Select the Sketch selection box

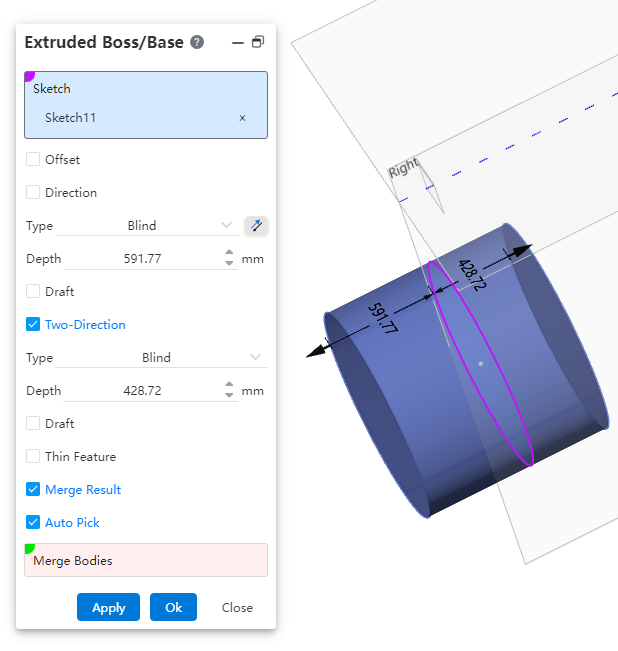click(146, 105)
